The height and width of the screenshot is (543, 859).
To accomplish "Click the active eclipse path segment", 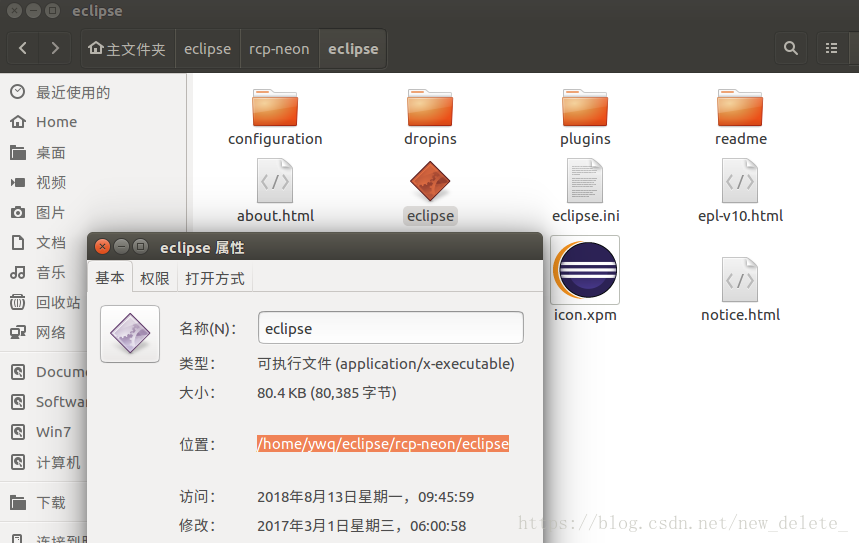I will point(353,48).
